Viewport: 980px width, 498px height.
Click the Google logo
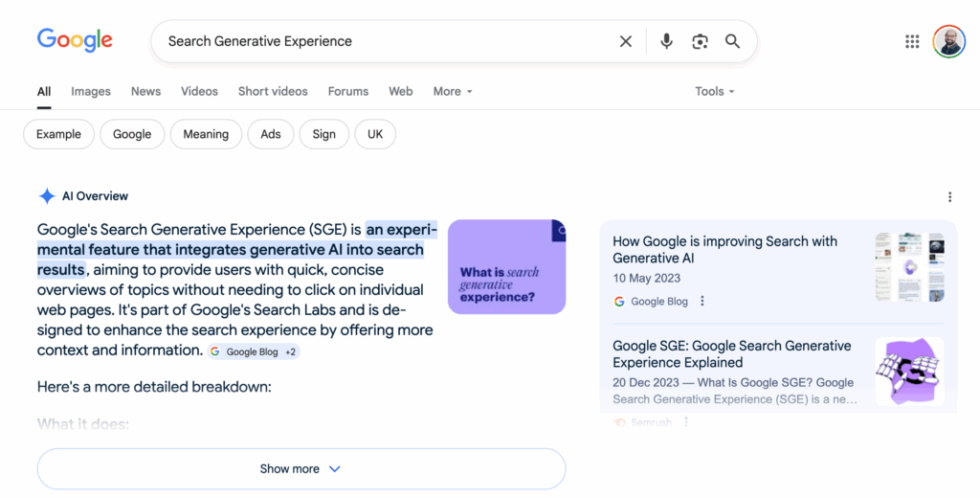(75, 40)
